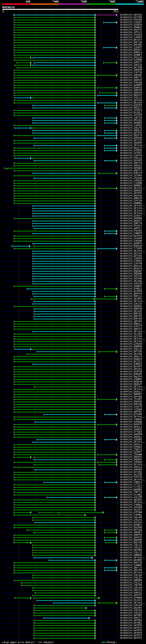Open entry UniRef100_B9TTW3
This screenshot has height=644, width=146.
pos(131,352)
